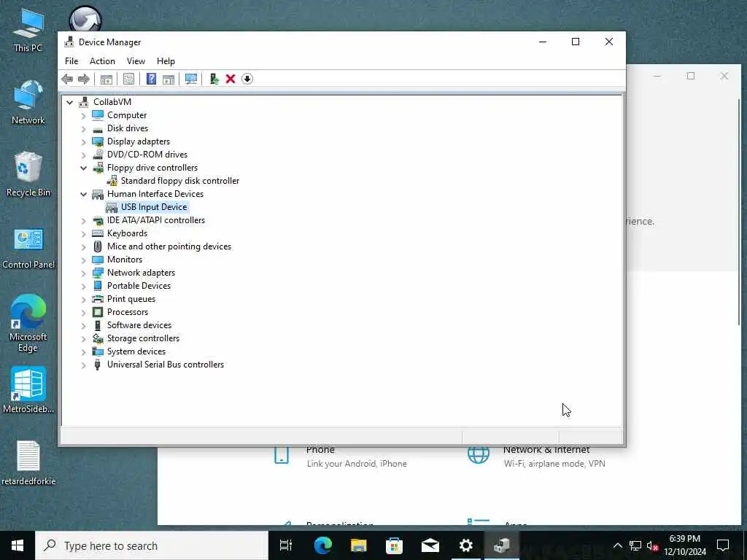Viewport: 747px width, 560px height.
Task: Open Mail from the taskbar
Action: coord(430,545)
